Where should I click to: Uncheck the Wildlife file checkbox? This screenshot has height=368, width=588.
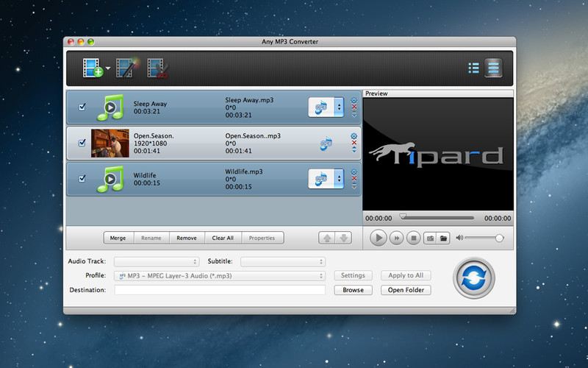tap(82, 179)
